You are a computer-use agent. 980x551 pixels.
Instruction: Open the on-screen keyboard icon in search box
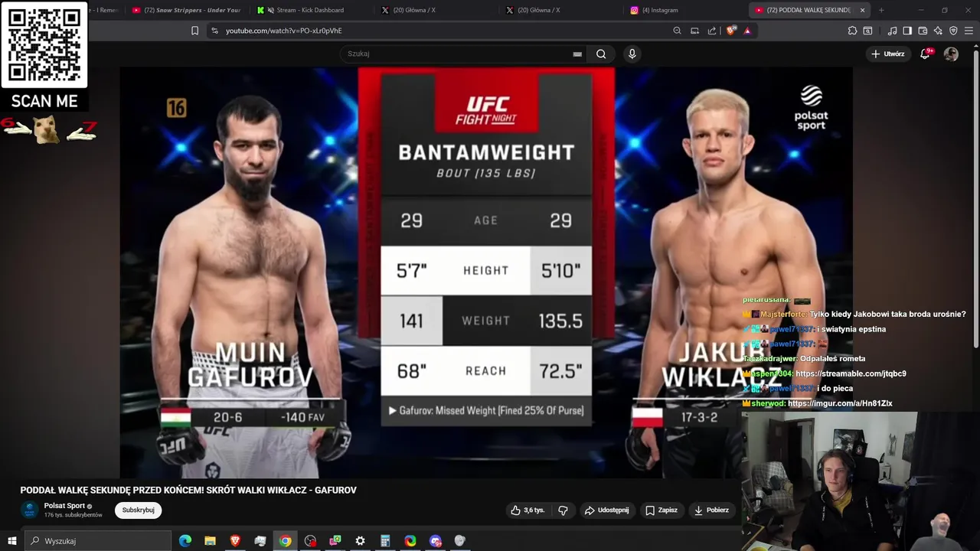point(577,54)
